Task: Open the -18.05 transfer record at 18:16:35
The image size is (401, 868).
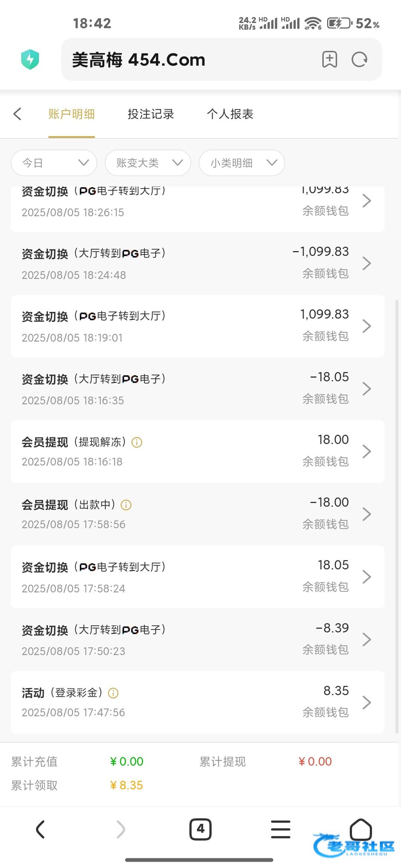Action: point(198,389)
